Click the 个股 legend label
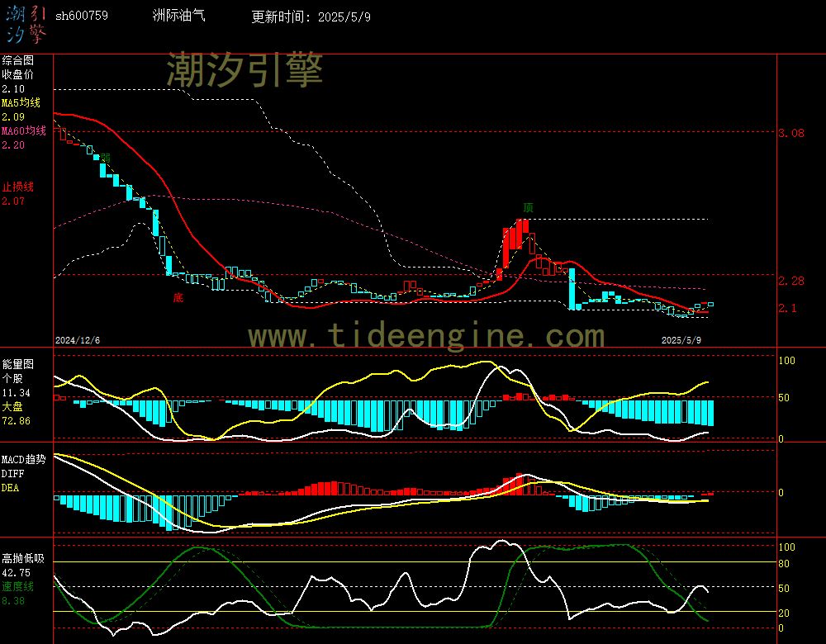Image resolution: width=826 pixels, height=644 pixels. (12, 379)
